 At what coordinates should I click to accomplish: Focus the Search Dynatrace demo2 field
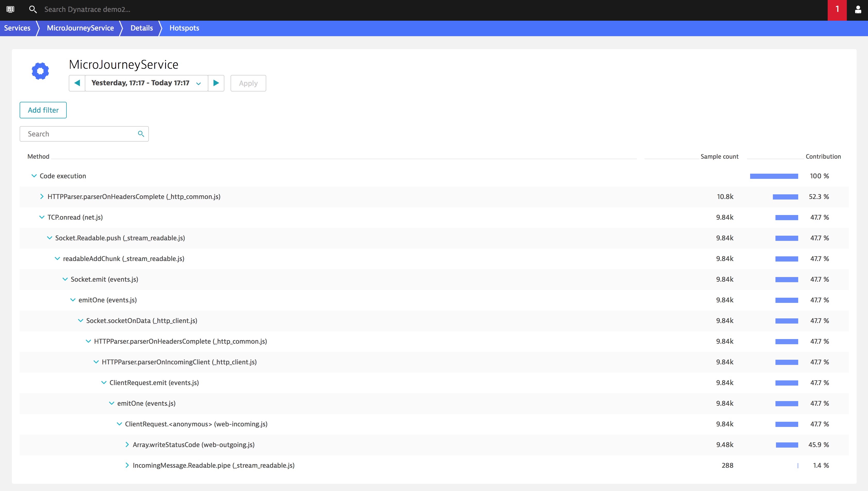(87, 10)
